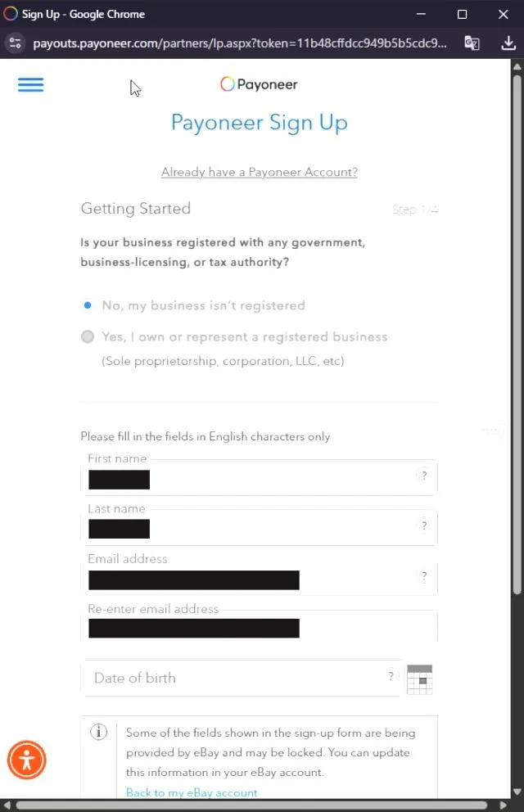Click the Chrome download icon

[x=508, y=43]
